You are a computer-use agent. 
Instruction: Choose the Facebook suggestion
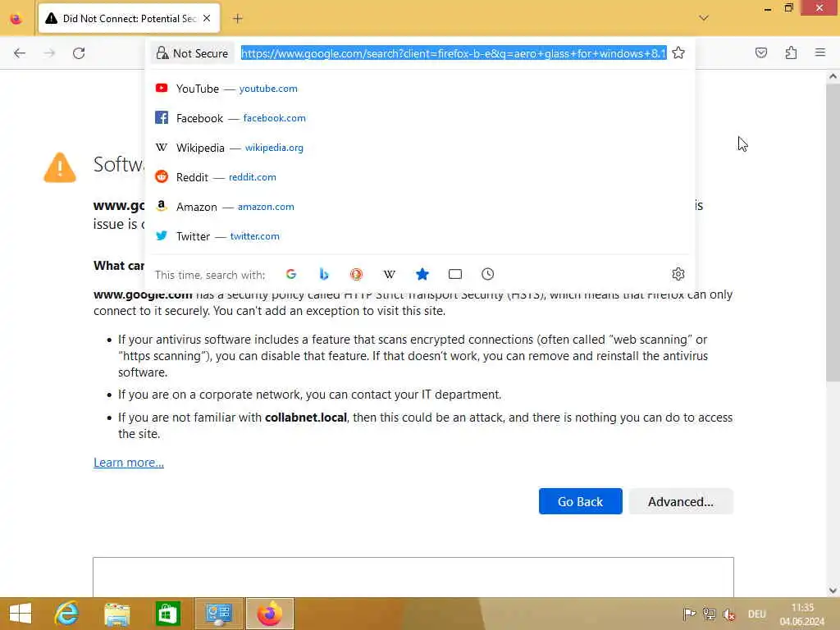420,118
